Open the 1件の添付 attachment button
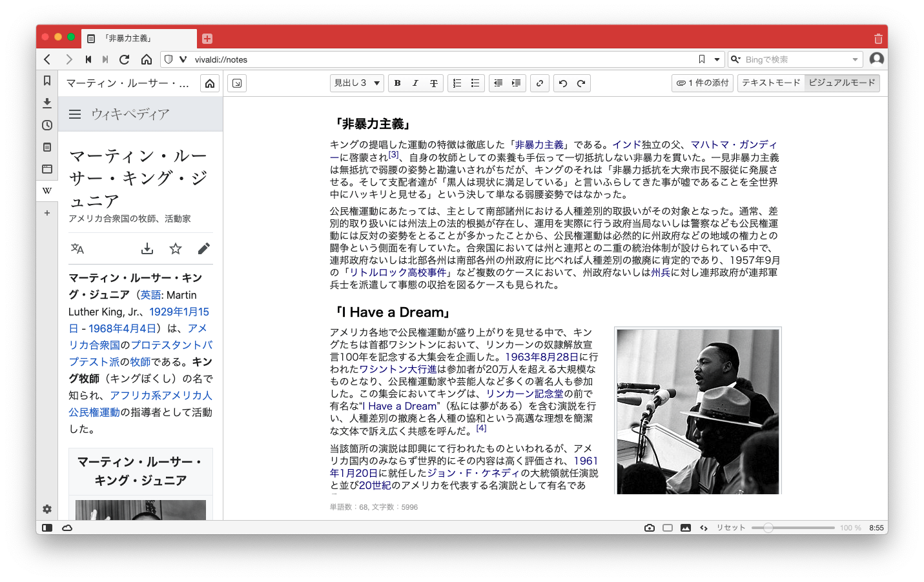This screenshot has height=582, width=924. [702, 83]
